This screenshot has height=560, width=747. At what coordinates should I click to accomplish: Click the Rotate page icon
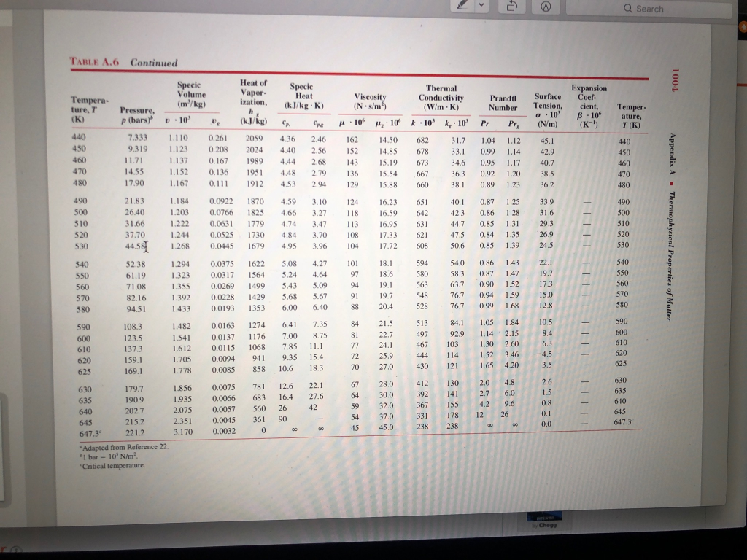coord(513,6)
